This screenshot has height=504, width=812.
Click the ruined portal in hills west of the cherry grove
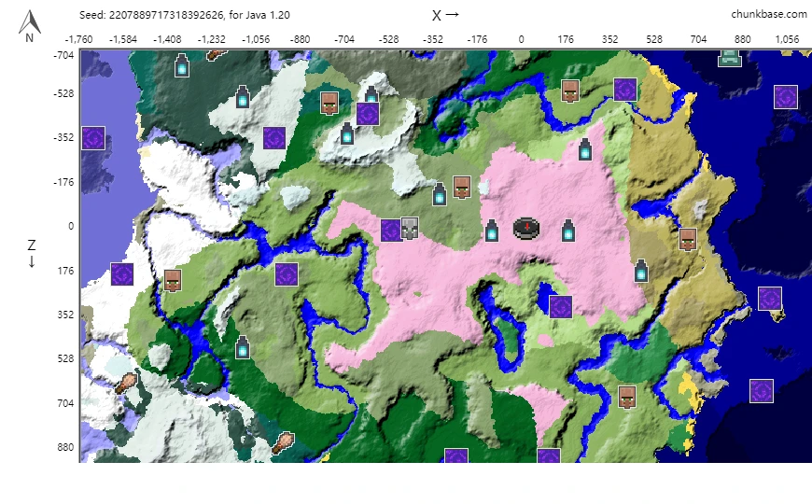(x=287, y=274)
